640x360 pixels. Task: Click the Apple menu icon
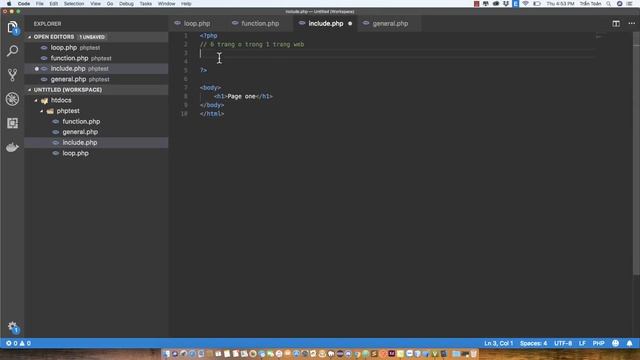9,4
